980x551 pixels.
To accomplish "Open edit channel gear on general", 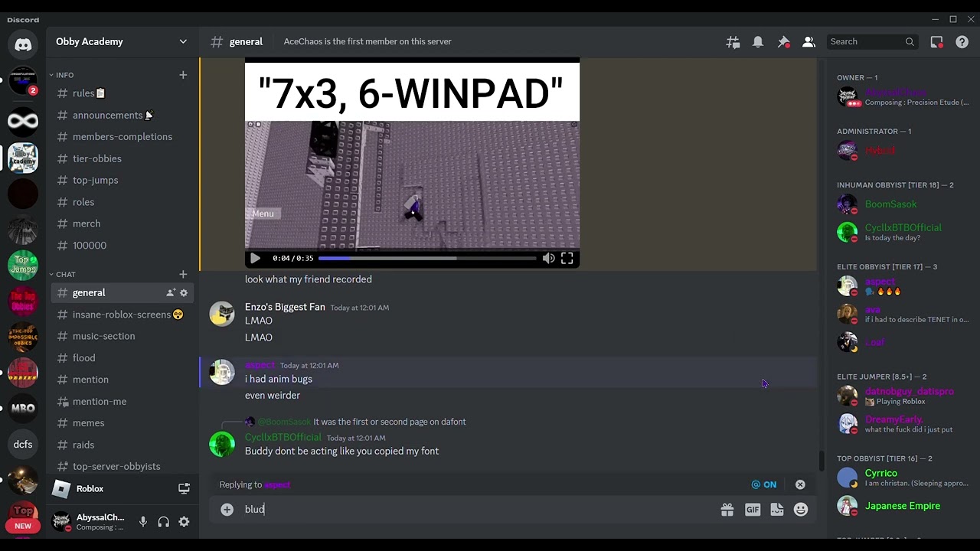I will [184, 293].
